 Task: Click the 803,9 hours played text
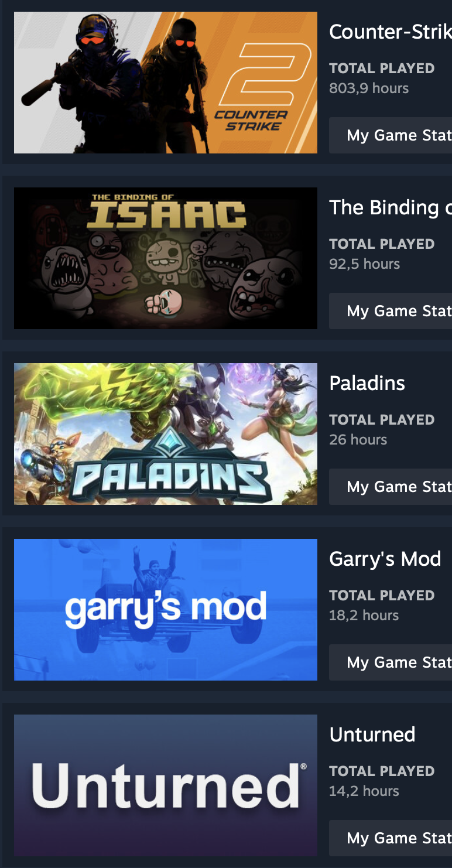point(369,88)
